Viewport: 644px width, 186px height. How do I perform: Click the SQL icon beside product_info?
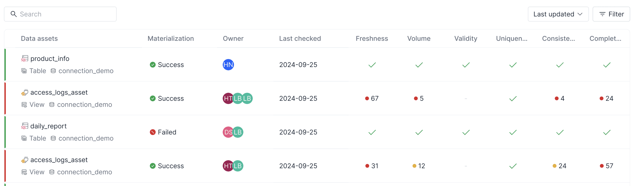(x=24, y=59)
